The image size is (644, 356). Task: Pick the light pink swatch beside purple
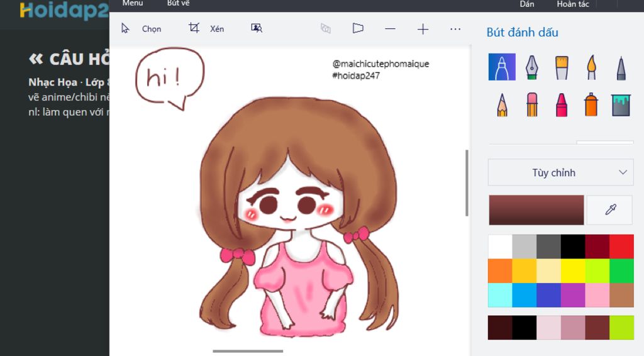(597, 295)
